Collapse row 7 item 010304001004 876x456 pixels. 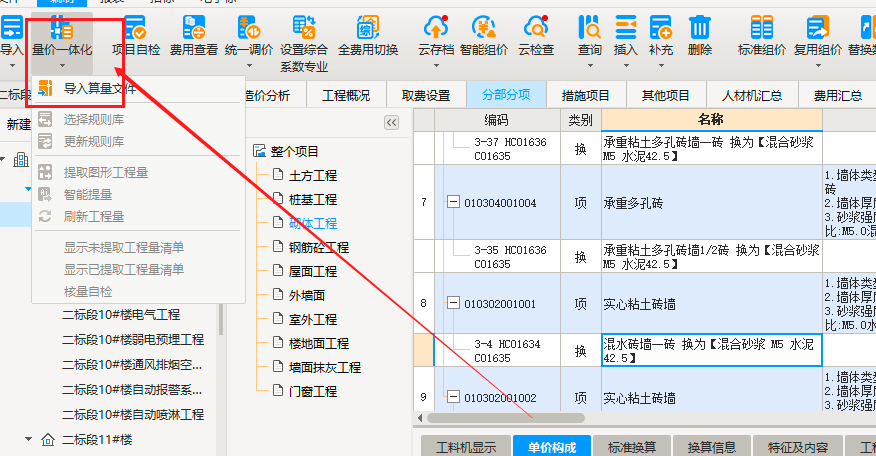coord(453,202)
